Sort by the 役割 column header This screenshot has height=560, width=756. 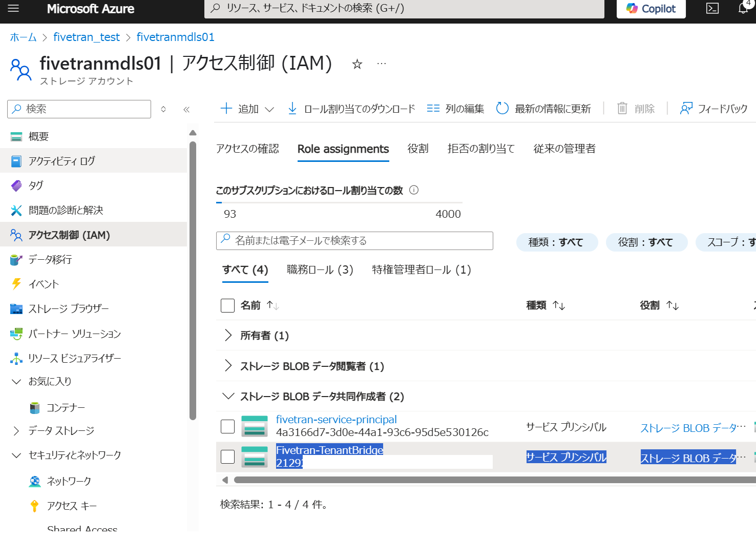click(x=659, y=305)
